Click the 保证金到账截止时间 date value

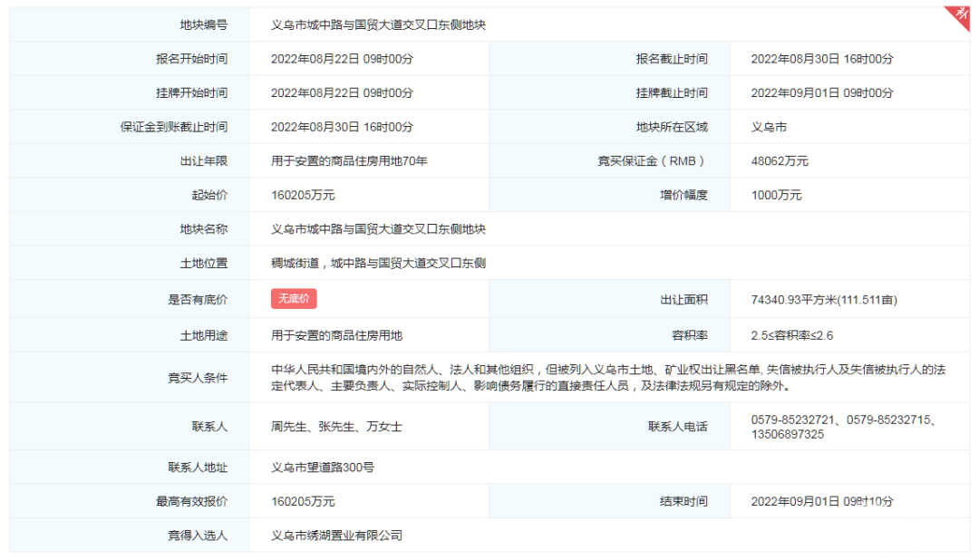tap(342, 128)
